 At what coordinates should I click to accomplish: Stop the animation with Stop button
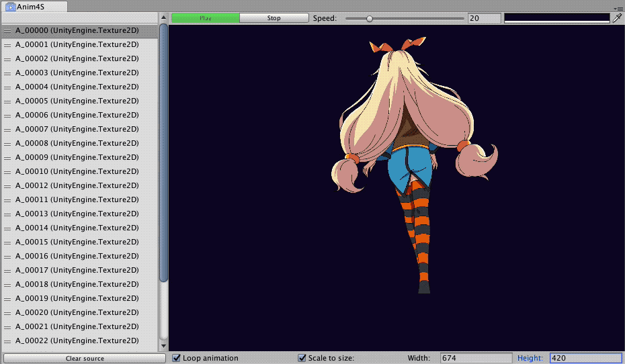pos(274,18)
